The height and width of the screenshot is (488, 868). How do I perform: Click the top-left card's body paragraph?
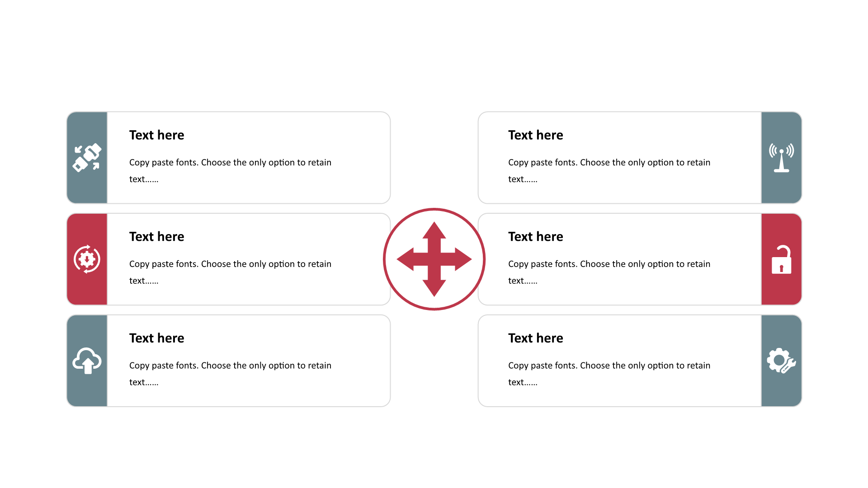230,171
